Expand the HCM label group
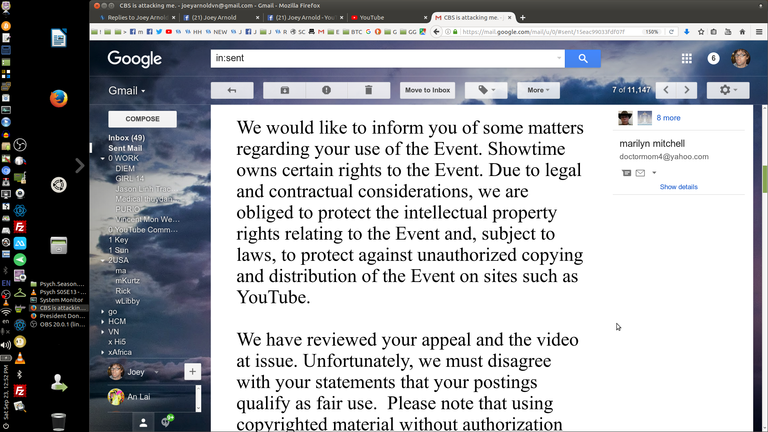 click(102, 321)
